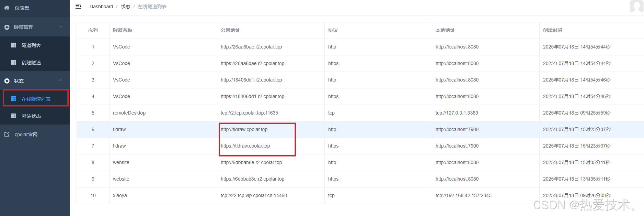The width and height of the screenshot is (644, 216).
Task: Click http://18406dd1.r2.cpolar.top address
Action: tap(251, 80)
